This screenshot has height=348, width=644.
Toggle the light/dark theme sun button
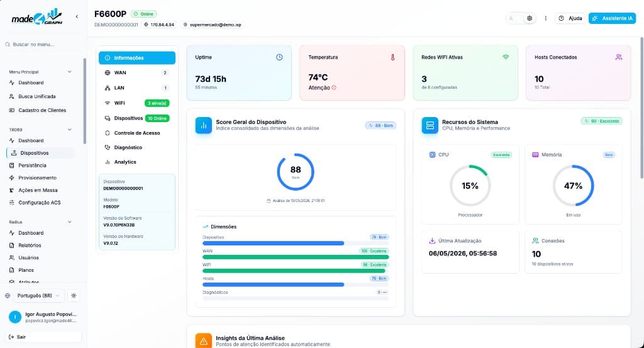(74, 295)
